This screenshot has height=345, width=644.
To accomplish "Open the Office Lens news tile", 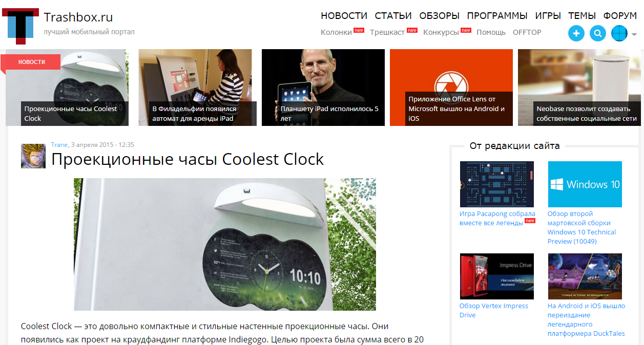I will click(x=451, y=88).
